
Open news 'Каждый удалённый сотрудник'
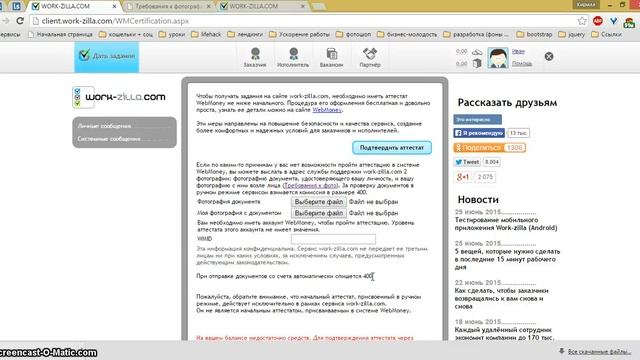point(504,333)
